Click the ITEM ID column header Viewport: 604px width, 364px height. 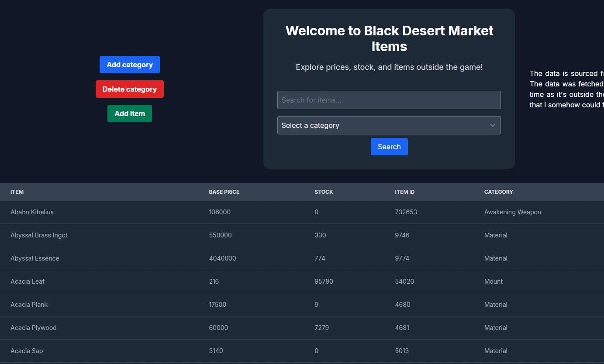(x=404, y=192)
